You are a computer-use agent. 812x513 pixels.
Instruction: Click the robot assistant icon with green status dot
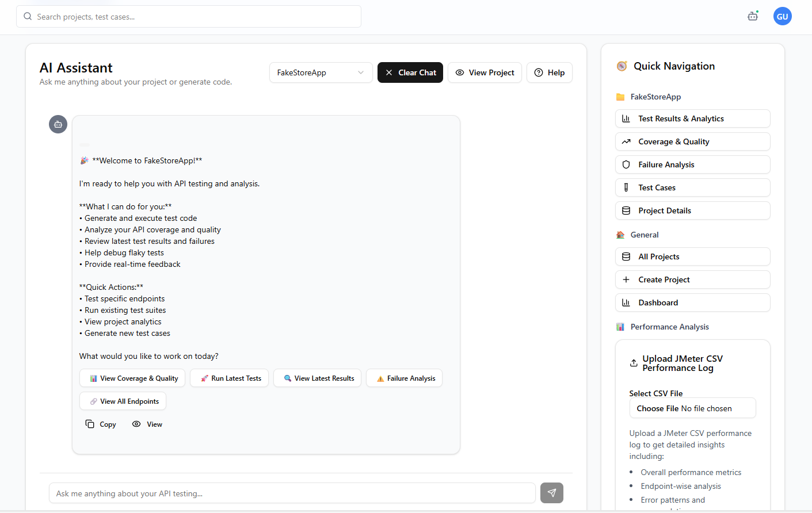click(x=752, y=16)
